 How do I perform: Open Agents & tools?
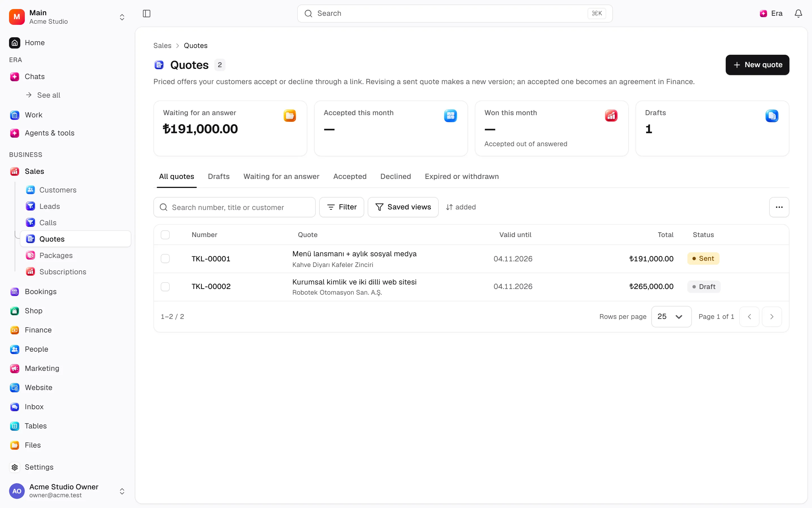(50, 133)
